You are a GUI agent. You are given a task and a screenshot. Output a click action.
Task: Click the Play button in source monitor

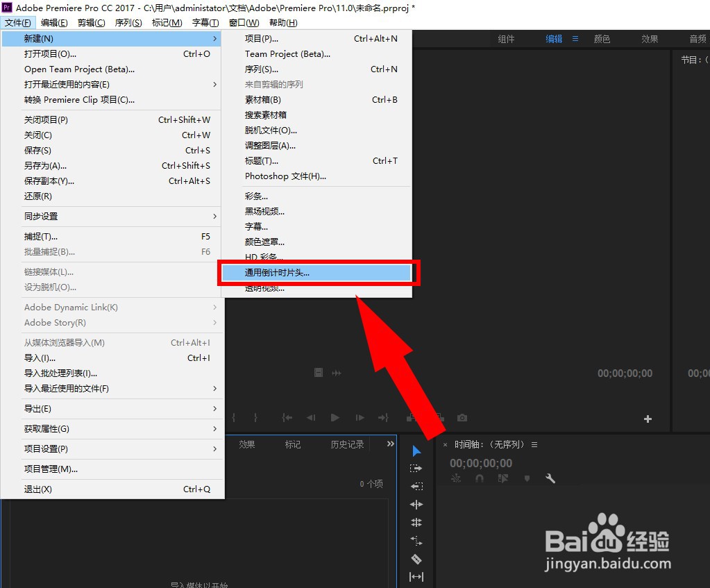click(x=335, y=418)
